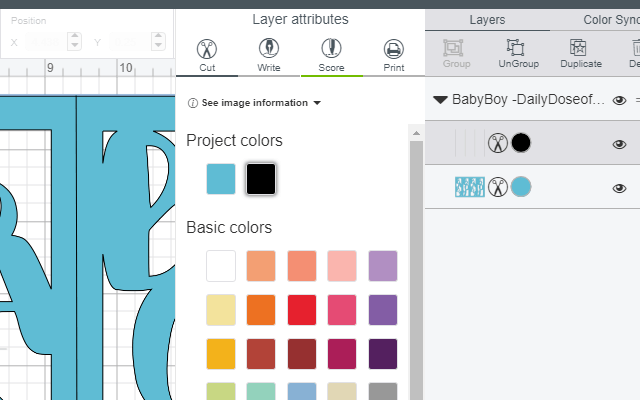Select the Score stylus attribute
Image resolution: width=640 pixels, height=400 pixels.
331,56
